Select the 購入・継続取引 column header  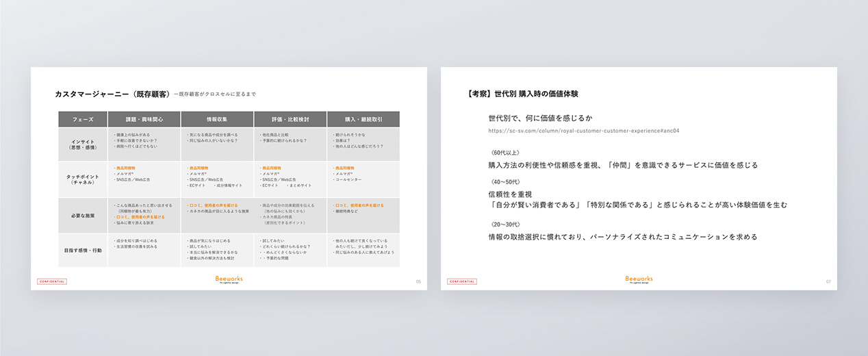(363, 119)
